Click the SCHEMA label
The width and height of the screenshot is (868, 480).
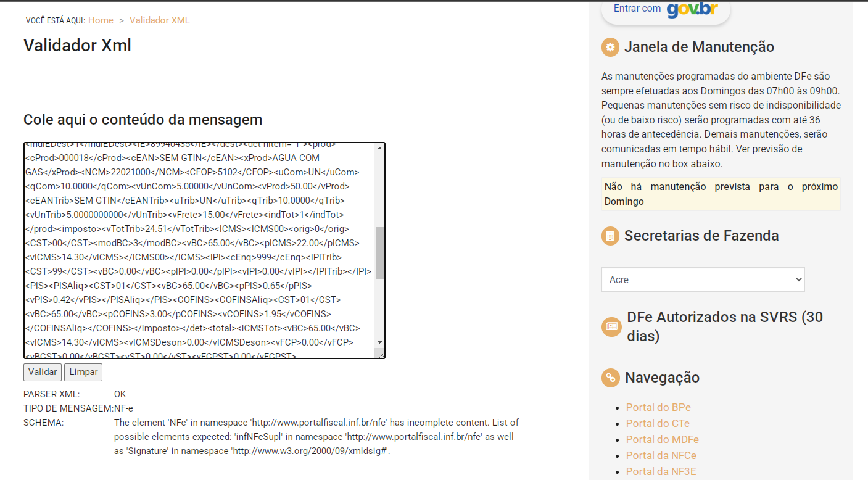point(44,423)
